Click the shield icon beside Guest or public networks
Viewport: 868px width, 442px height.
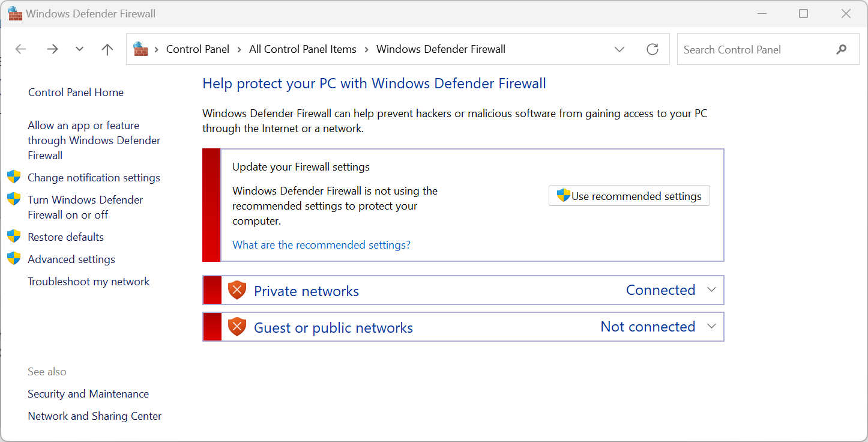click(237, 326)
